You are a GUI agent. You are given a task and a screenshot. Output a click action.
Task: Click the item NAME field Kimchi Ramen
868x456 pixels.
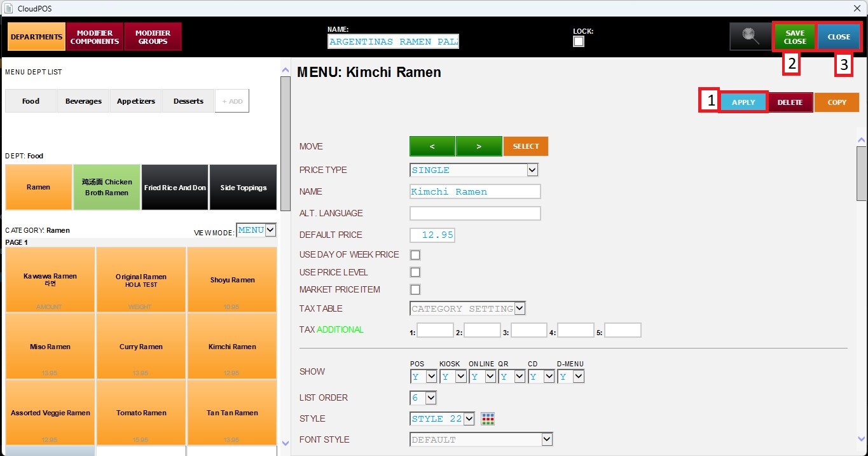coord(475,191)
